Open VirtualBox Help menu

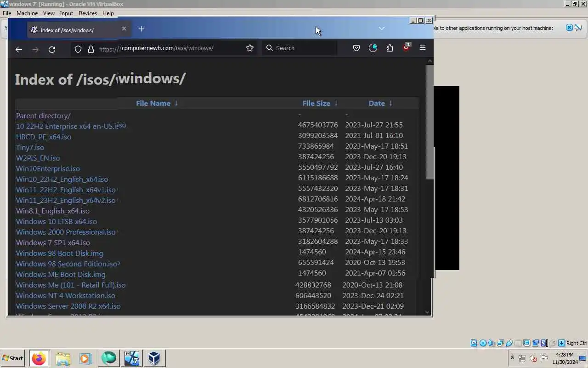[108, 13]
